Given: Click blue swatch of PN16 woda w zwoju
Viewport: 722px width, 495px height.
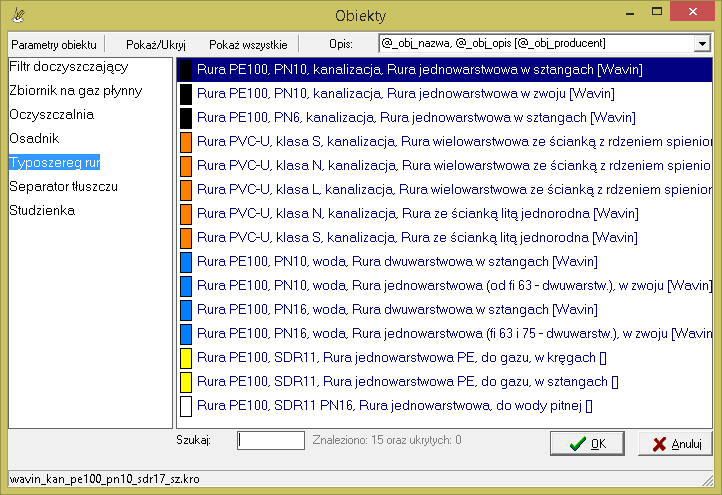Looking at the screenshot, I should point(186,333).
